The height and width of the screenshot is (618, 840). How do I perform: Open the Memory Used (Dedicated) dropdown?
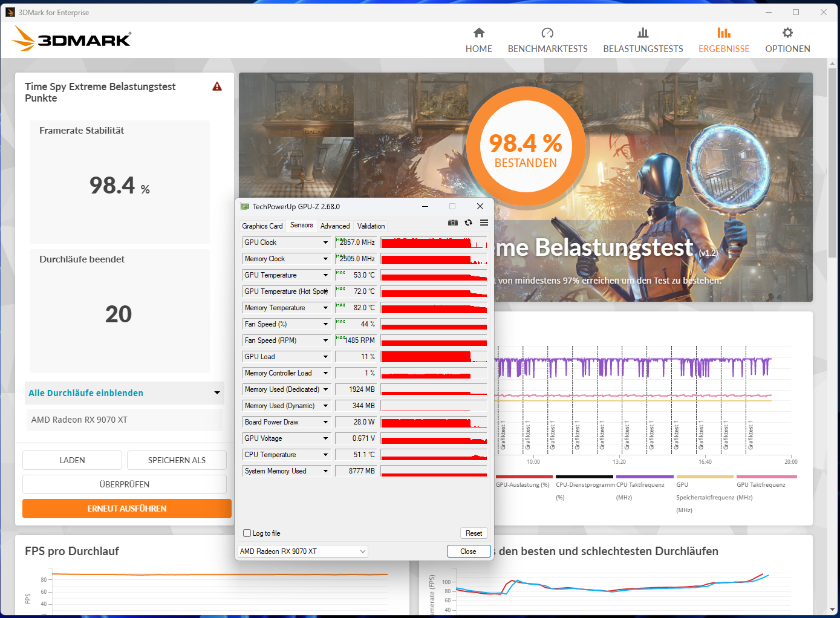325,389
